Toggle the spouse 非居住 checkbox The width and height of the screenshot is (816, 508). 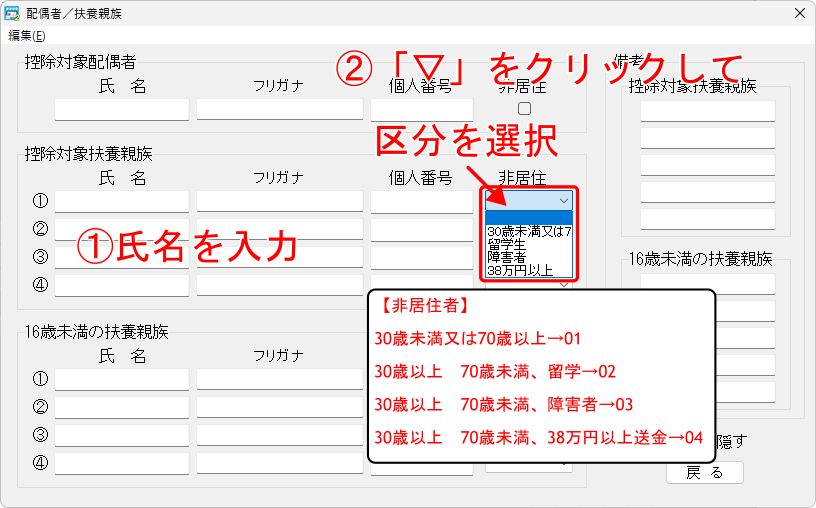coord(524,108)
